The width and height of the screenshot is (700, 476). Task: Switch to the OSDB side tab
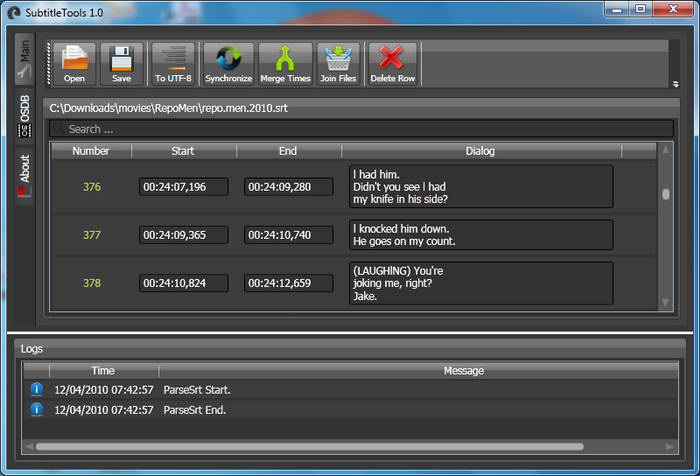coord(25,116)
